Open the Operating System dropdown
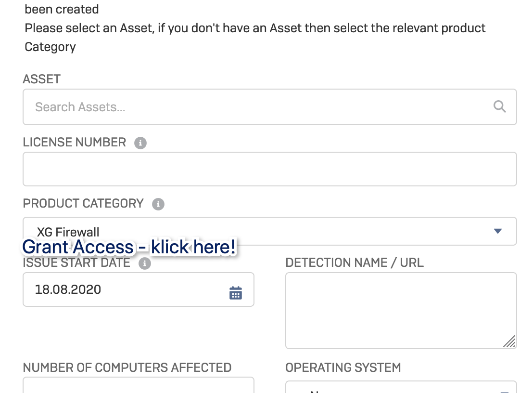This screenshot has width=532, height=393. pyautogui.click(x=401, y=387)
